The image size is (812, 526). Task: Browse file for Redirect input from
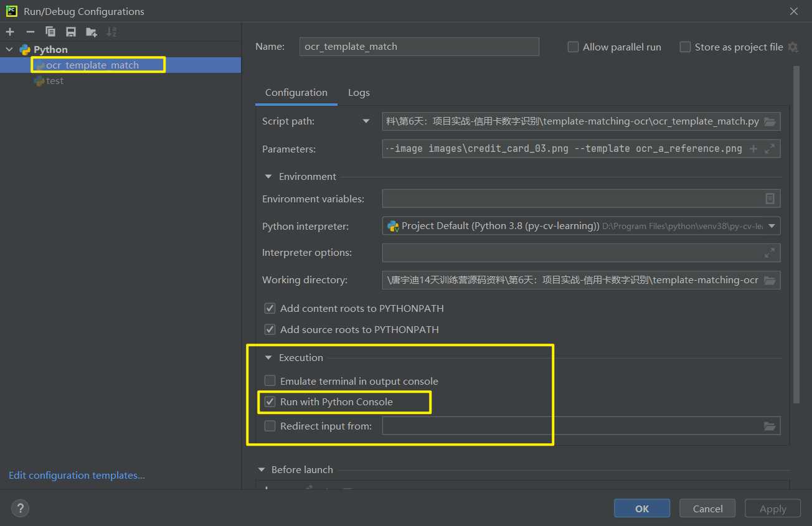tap(770, 426)
